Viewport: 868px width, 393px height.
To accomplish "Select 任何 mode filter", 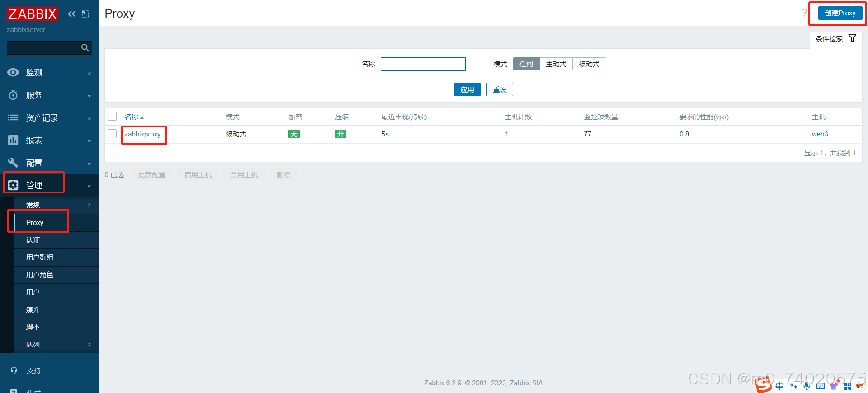I will coord(526,64).
